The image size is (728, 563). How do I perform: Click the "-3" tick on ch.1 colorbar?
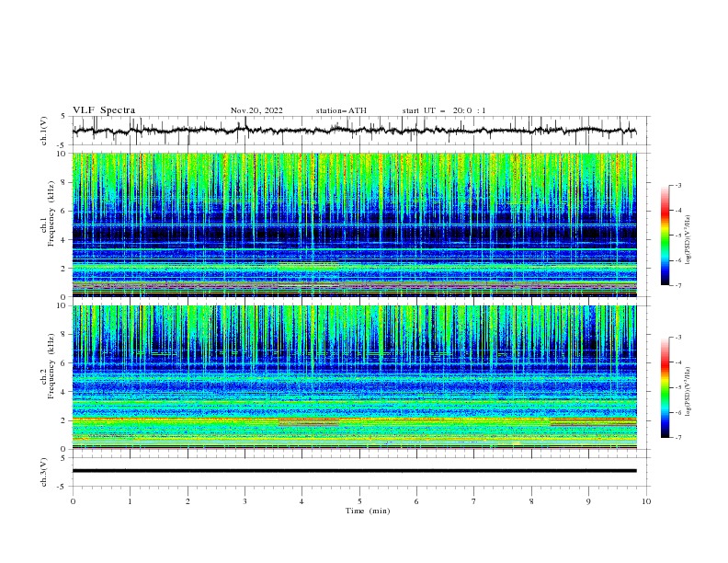[677, 185]
